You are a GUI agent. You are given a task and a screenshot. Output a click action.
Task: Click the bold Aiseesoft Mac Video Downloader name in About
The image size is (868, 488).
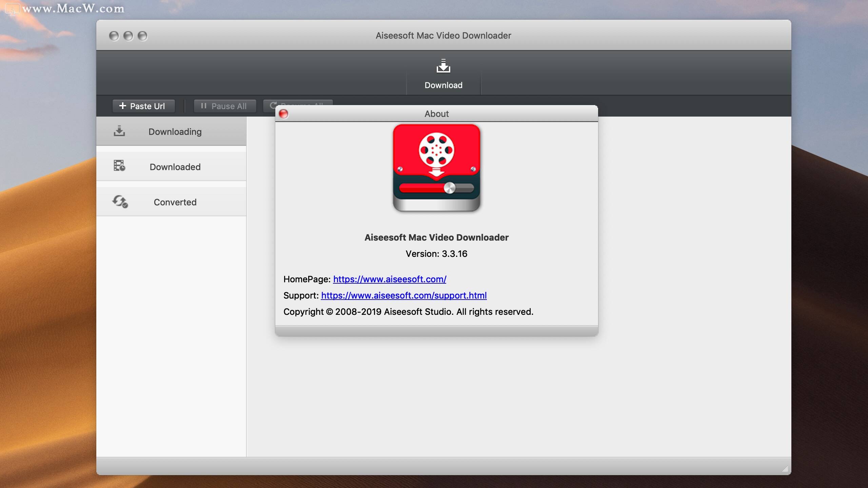[436, 238]
